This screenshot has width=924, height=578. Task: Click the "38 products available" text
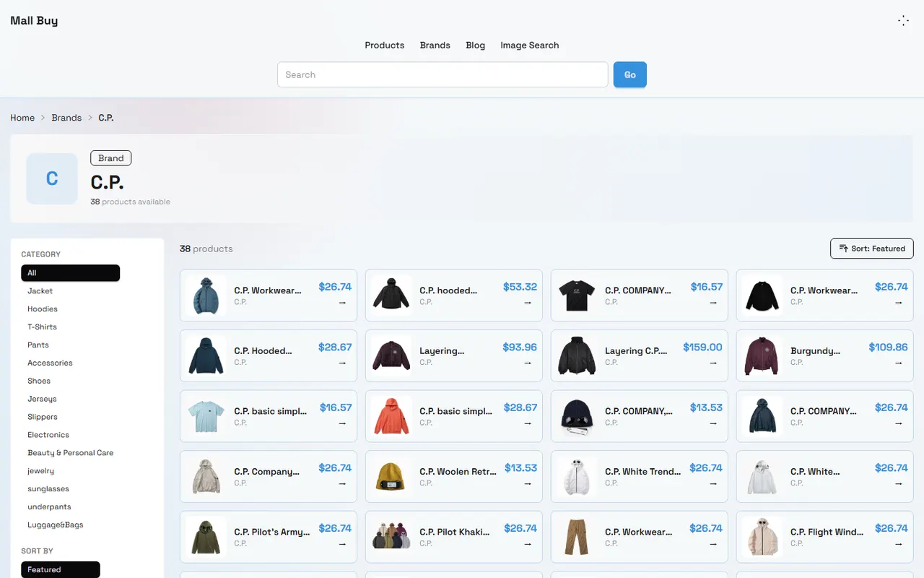[131, 202]
